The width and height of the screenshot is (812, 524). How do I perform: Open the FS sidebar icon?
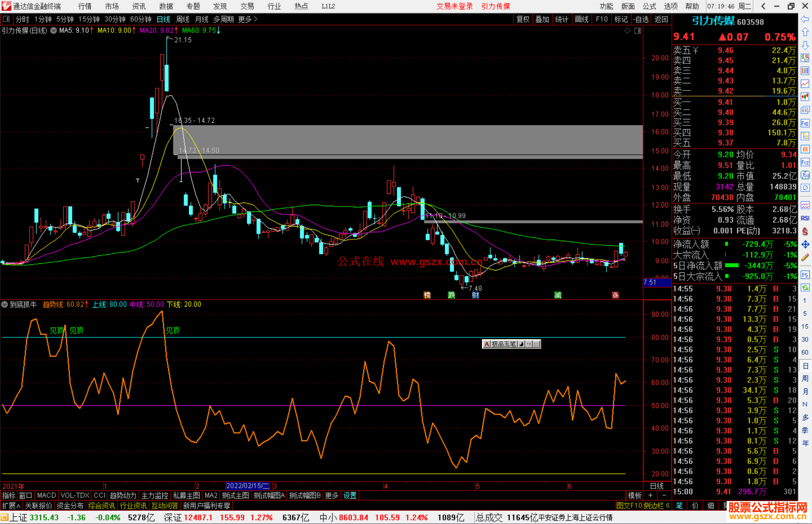click(805, 275)
